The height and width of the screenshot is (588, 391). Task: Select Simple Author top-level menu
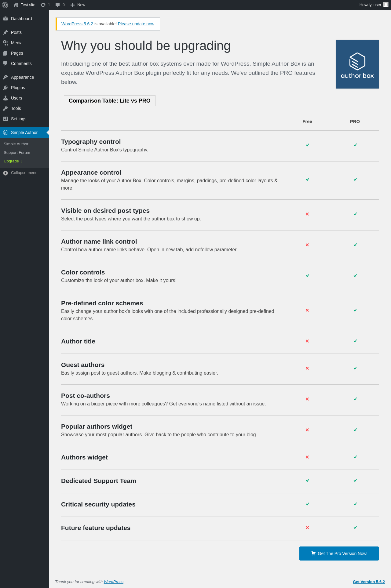click(x=24, y=132)
